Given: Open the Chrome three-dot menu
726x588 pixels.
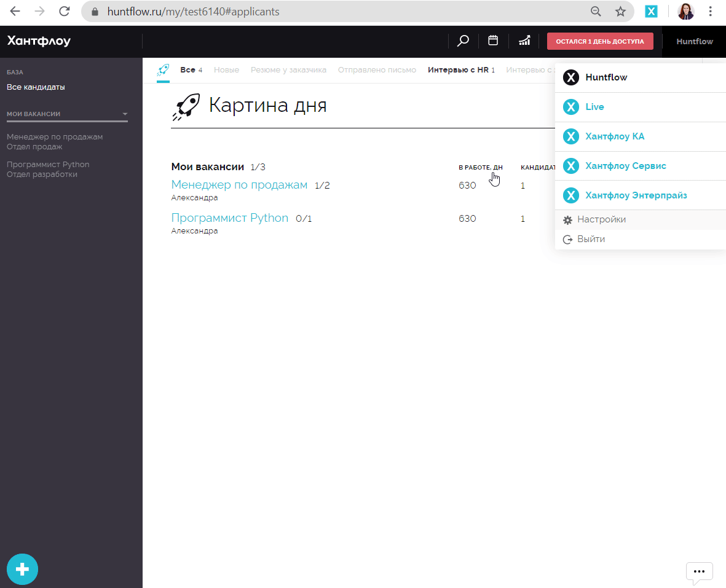Looking at the screenshot, I should click(710, 11).
